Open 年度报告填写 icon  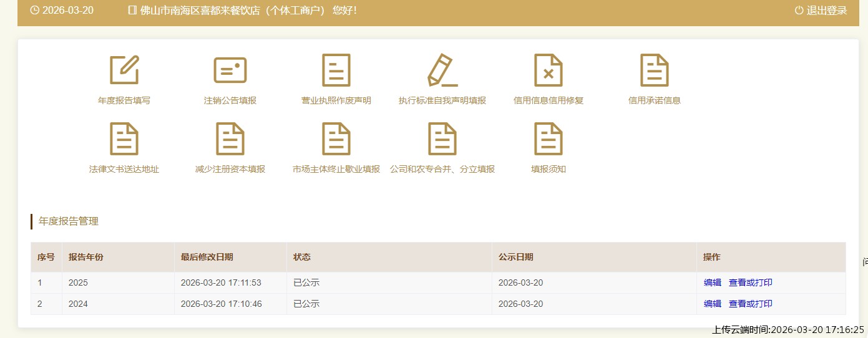[124, 70]
